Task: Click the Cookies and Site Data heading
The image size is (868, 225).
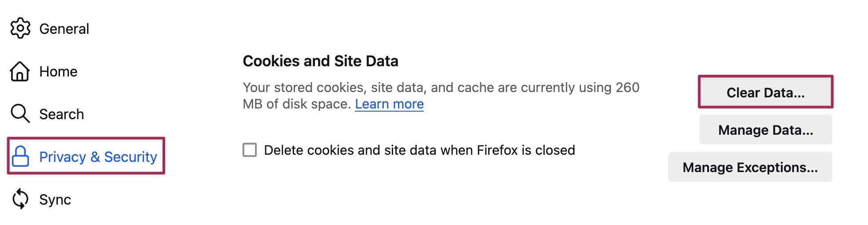Action: click(x=320, y=61)
